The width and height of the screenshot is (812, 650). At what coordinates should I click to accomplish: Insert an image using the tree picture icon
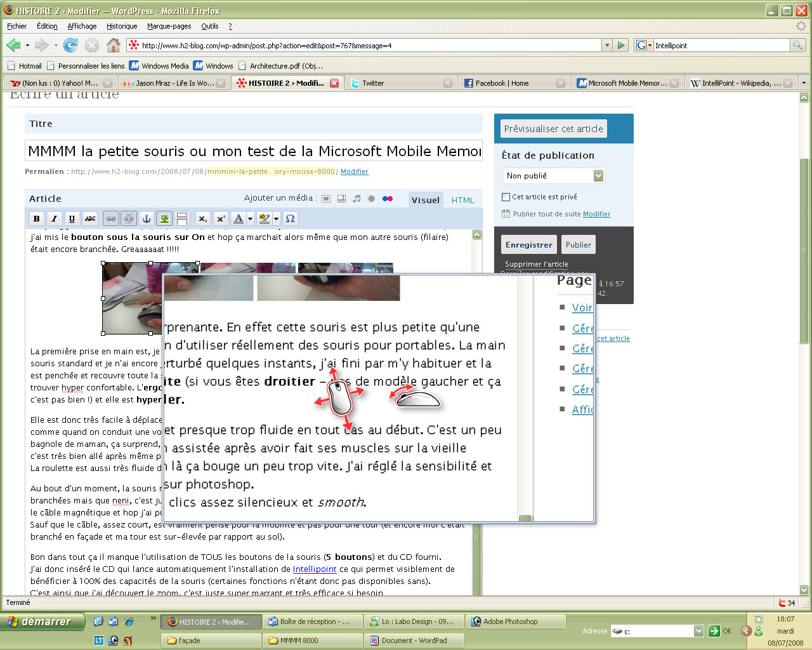pos(164,219)
